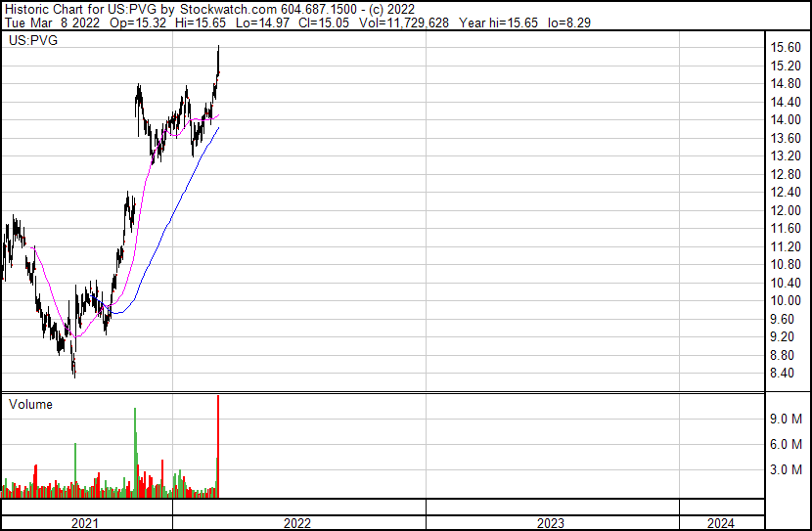The height and width of the screenshot is (531, 812).
Task: Click the 3.0 M volume axis label
Action: coord(786,469)
